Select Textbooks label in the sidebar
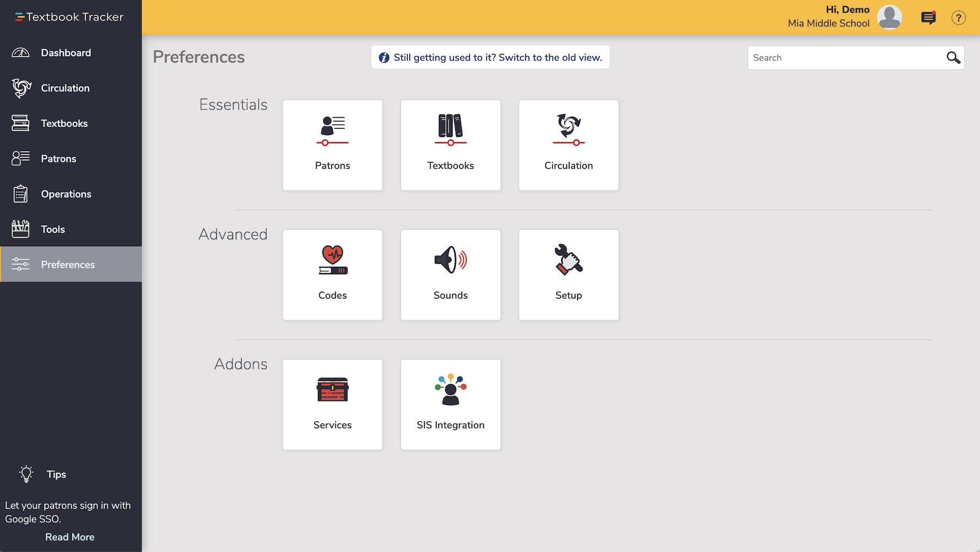This screenshot has height=552, width=980. [x=64, y=124]
